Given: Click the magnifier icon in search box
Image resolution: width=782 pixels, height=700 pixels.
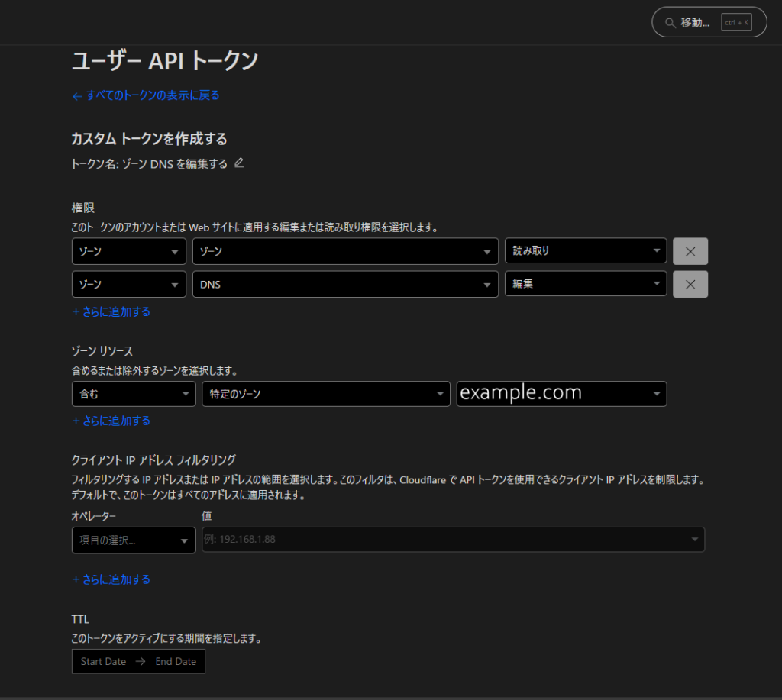Looking at the screenshot, I should (x=670, y=23).
